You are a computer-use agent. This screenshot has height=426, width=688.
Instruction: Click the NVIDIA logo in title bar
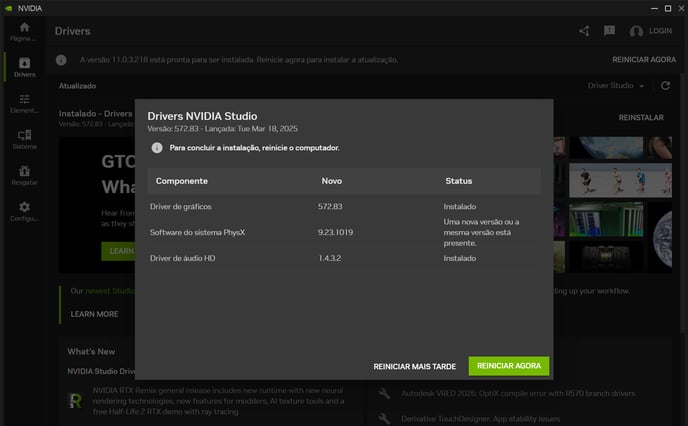(9, 8)
